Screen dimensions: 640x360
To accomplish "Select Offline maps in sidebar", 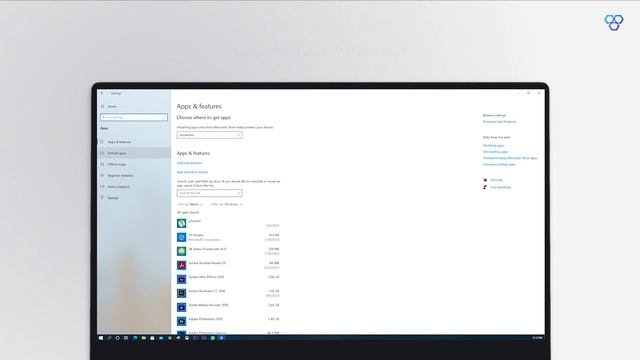I will pyautogui.click(x=117, y=164).
